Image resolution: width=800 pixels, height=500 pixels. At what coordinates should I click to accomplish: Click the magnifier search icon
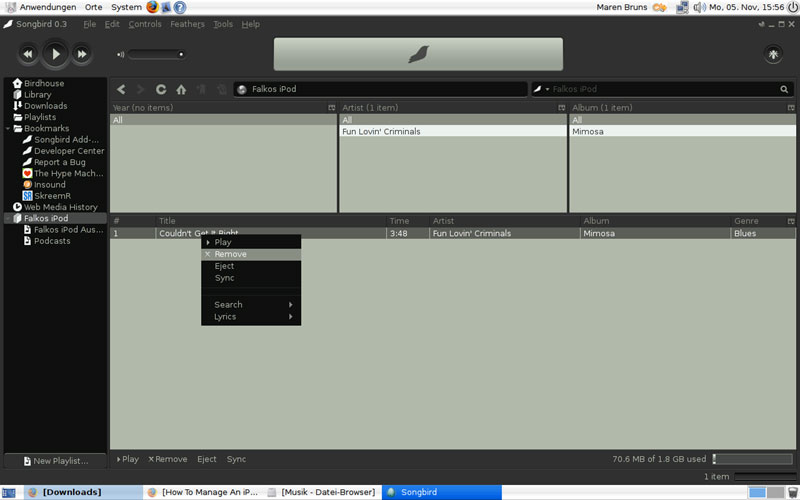coord(784,89)
